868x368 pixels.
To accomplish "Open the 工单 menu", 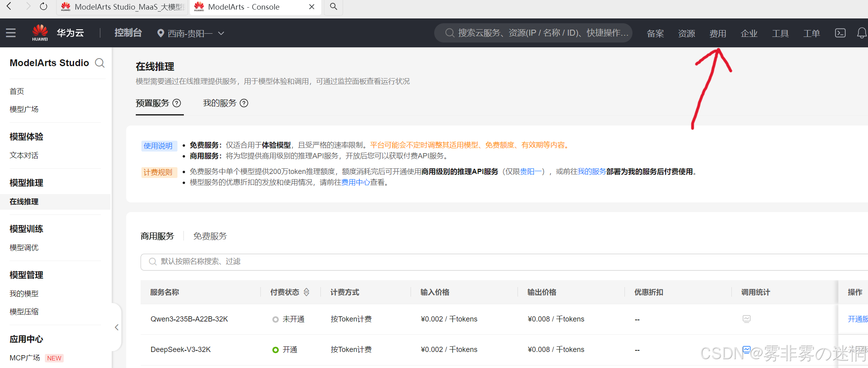I will click(x=812, y=33).
